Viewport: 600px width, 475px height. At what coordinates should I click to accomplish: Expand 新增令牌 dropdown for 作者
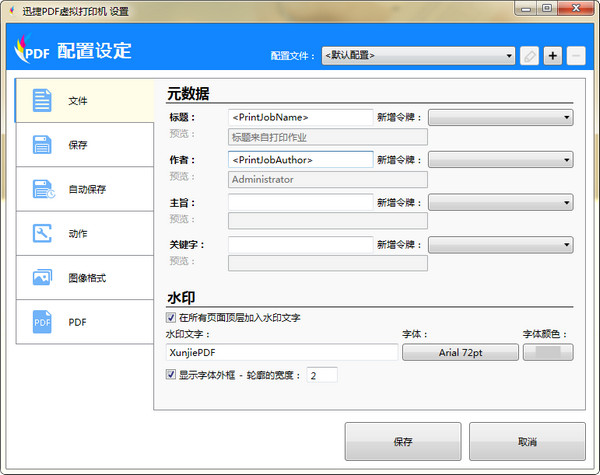click(x=501, y=159)
